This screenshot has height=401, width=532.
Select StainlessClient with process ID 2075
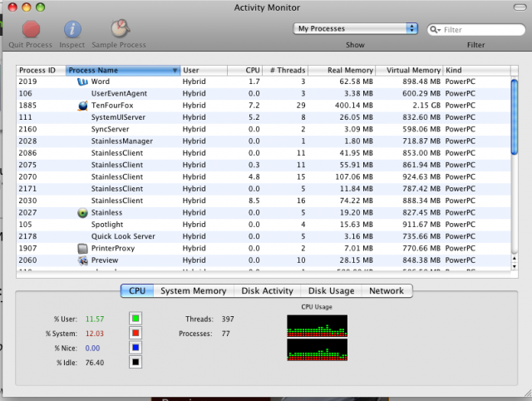click(x=264, y=165)
